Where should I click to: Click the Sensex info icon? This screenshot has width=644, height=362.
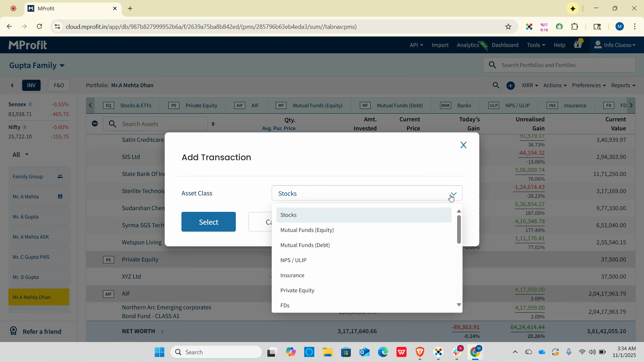30,105
